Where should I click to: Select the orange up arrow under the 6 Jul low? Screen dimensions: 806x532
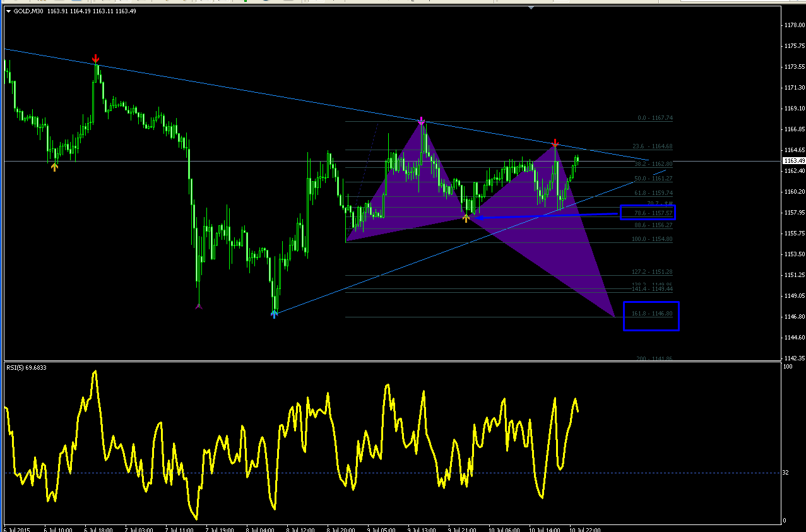(54, 167)
